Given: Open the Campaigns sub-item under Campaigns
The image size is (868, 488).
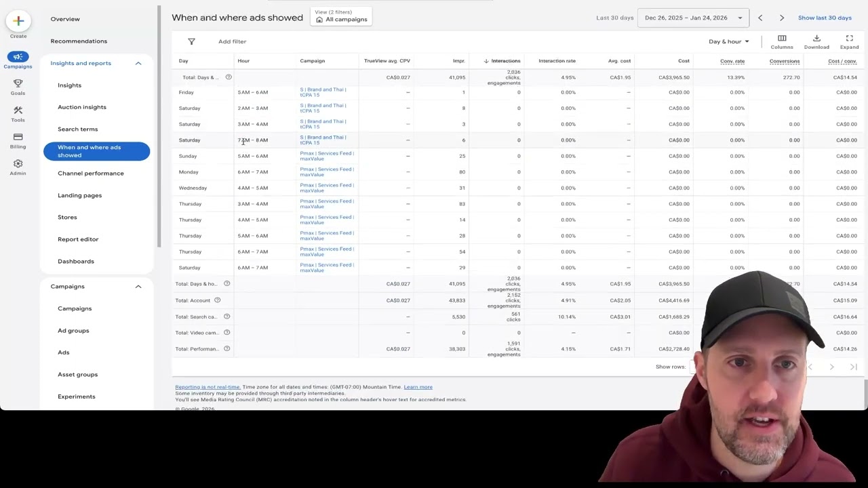Looking at the screenshot, I should click(75, 308).
